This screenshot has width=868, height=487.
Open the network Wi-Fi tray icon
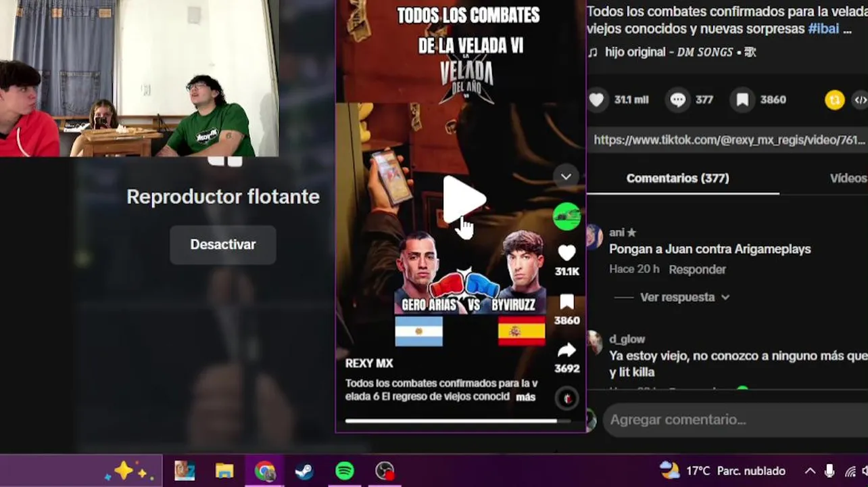(x=850, y=471)
